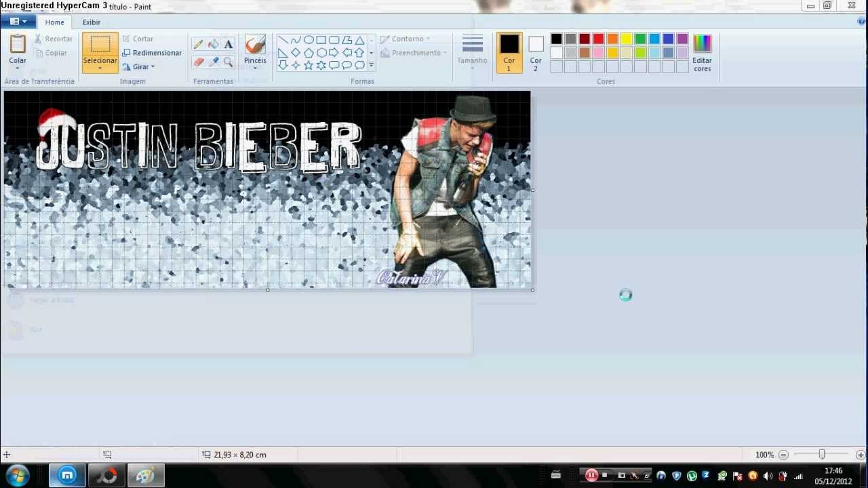Choose the rectangle shape
The width and height of the screenshot is (868, 488).
point(321,40)
